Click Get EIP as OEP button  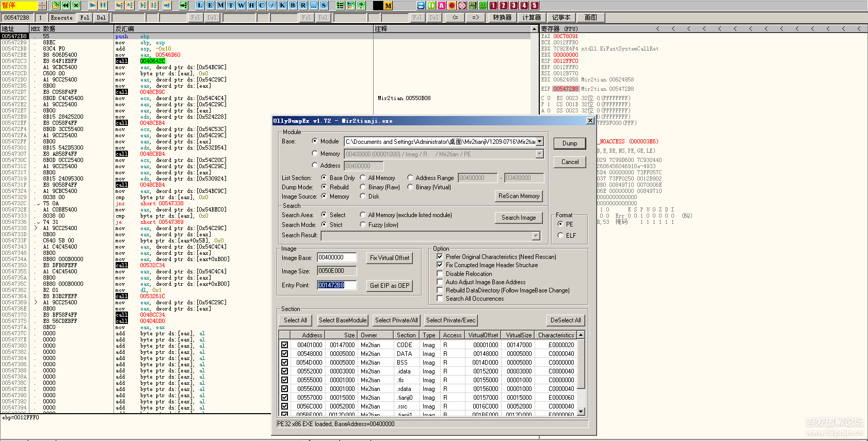point(390,285)
